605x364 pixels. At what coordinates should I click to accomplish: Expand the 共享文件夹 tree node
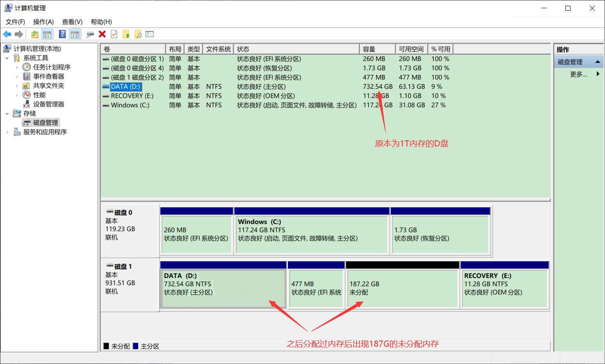17,86
